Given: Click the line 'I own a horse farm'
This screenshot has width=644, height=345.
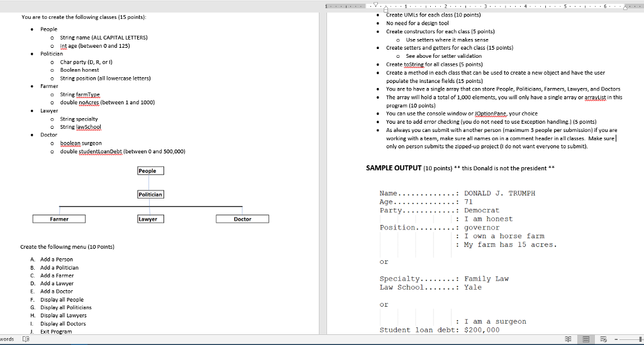Looking at the screenshot, I should click(504, 236).
